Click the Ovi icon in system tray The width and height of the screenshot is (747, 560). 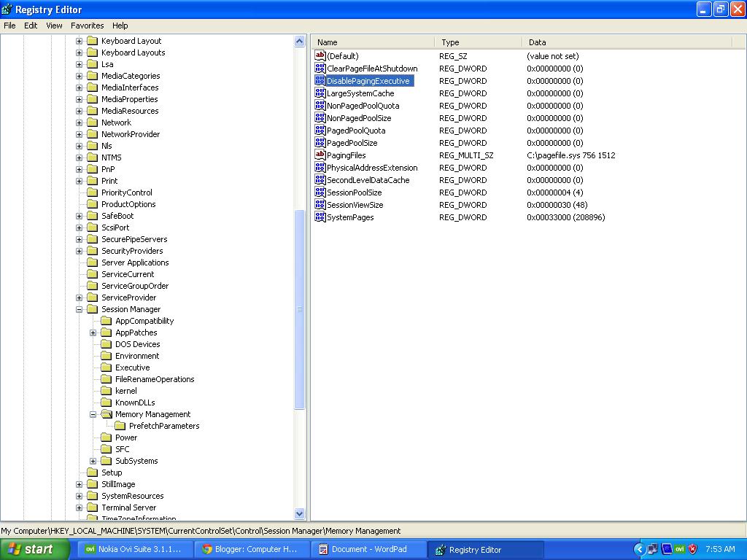point(679,549)
